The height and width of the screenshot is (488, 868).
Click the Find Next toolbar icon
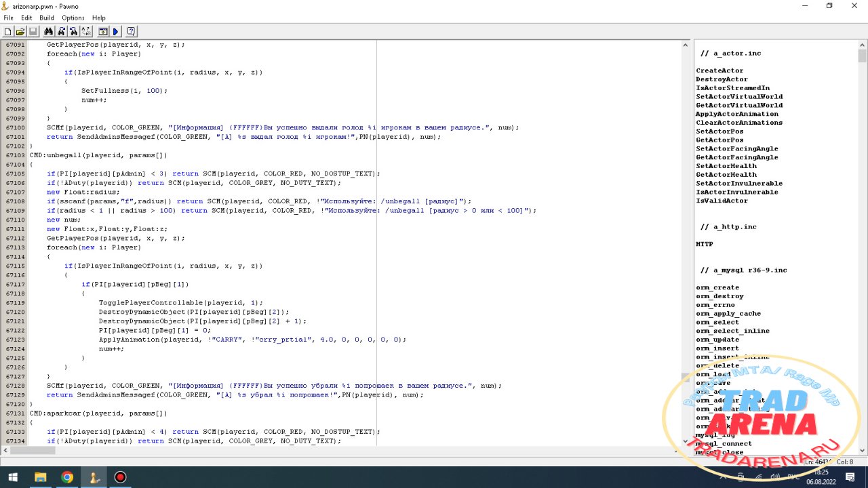pos(61,31)
